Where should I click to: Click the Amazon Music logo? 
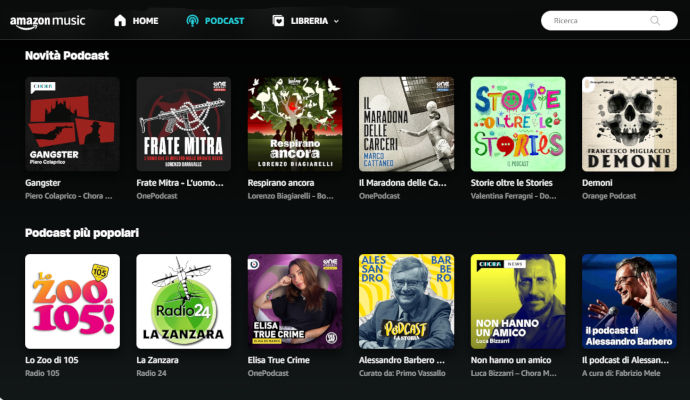click(x=48, y=22)
